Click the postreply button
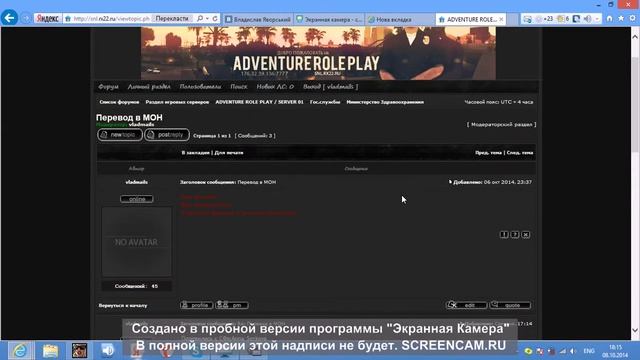640x360 pixels. [x=167, y=135]
